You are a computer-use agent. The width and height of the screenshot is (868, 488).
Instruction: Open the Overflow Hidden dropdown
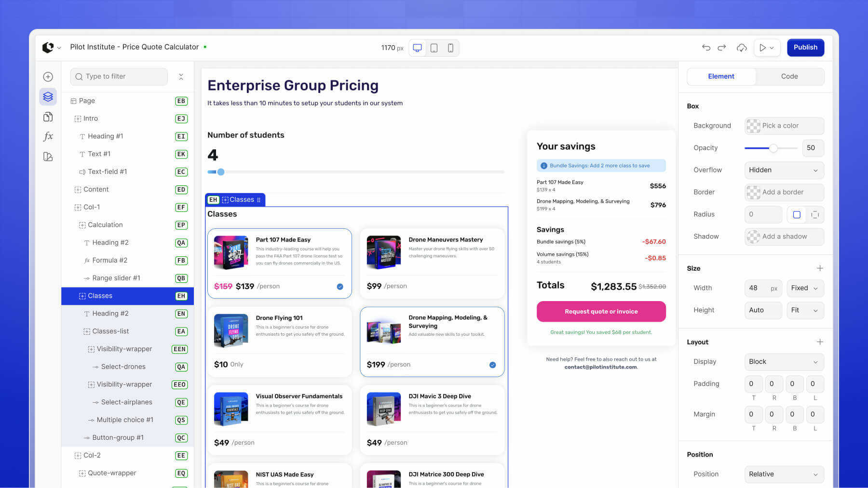coord(784,170)
